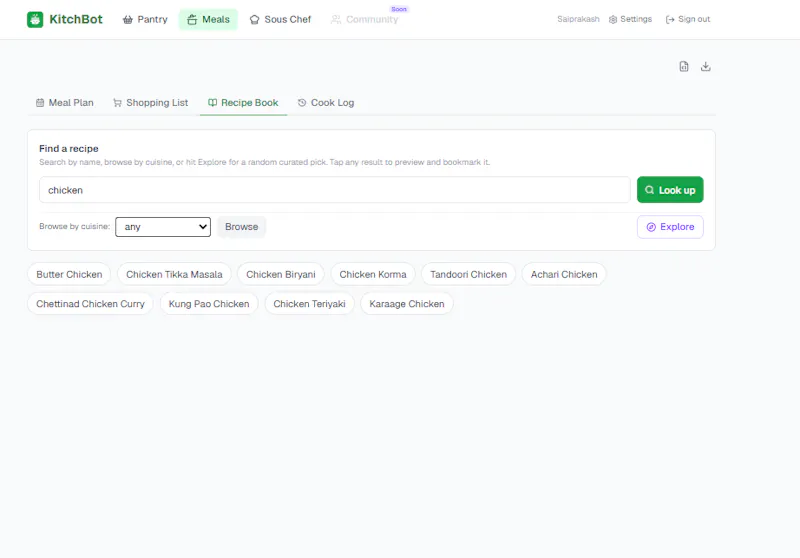Click the Saiprakash username
Screen dimensions: 800x558
(x=578, y=19)
